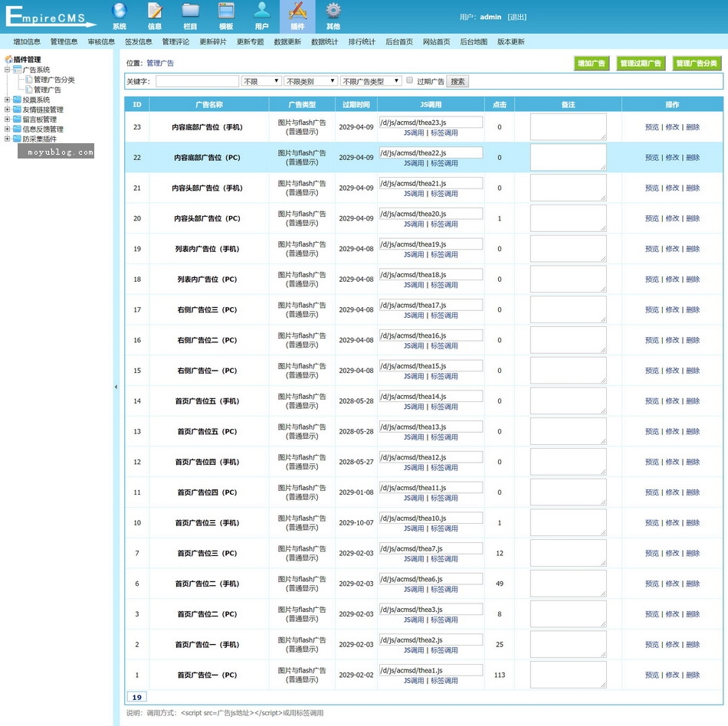728x726 pixels.
Task: Click the 信息反馈管理 folder icon
Action: pos(18,129)
